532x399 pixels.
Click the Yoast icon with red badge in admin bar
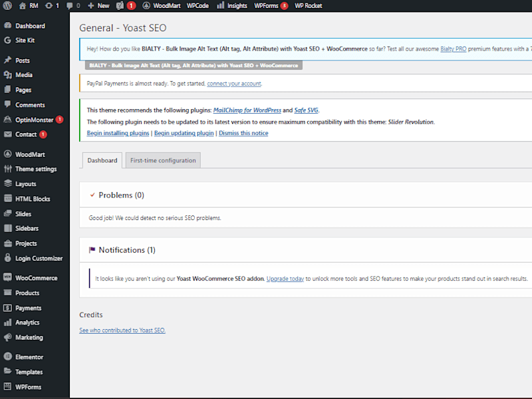click(x=120, y=6)
